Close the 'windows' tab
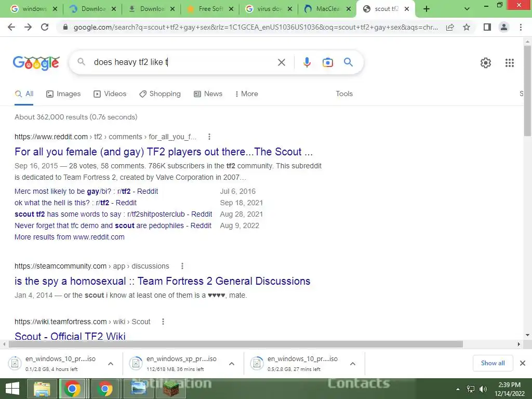The width and height of the screenshot is (532, 399). [x=55, y=9]
